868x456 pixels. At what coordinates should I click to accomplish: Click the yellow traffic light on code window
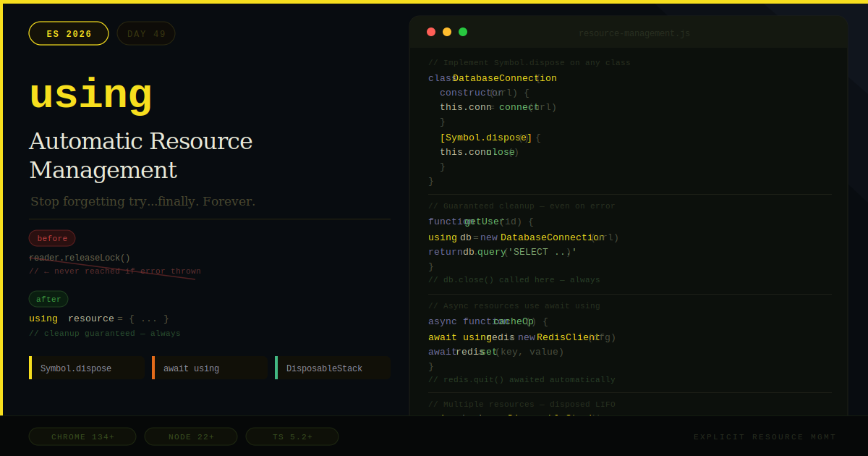click(x=446, y=32)
